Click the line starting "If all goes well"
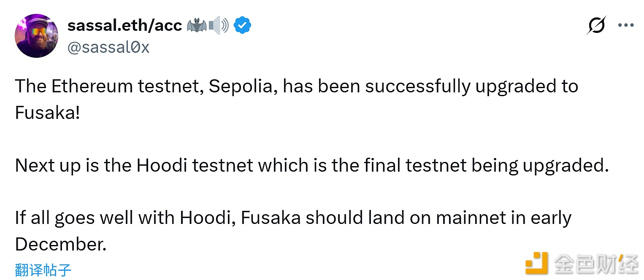This screenshot has width=644, height=280. [x=293, y=218]
